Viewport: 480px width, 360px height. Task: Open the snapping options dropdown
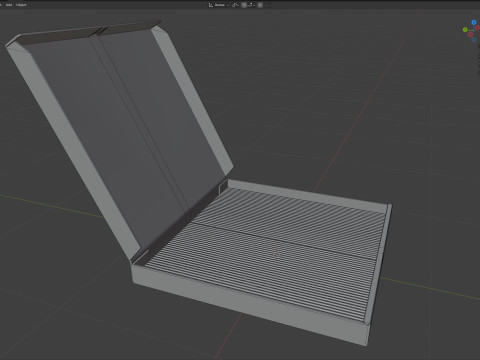[x=251, y=5]
